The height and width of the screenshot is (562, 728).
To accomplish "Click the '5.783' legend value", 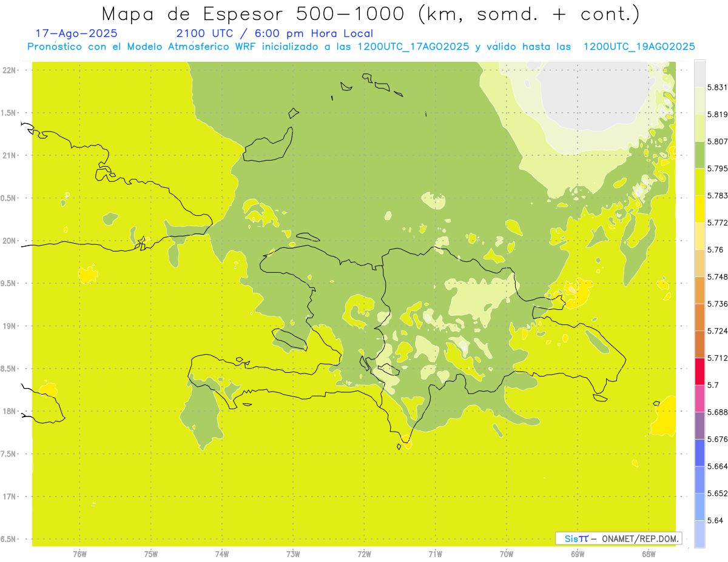I will (717, 196).
